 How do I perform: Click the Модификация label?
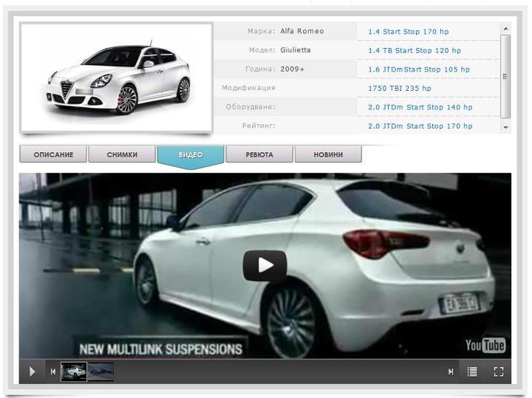point(248,88)
